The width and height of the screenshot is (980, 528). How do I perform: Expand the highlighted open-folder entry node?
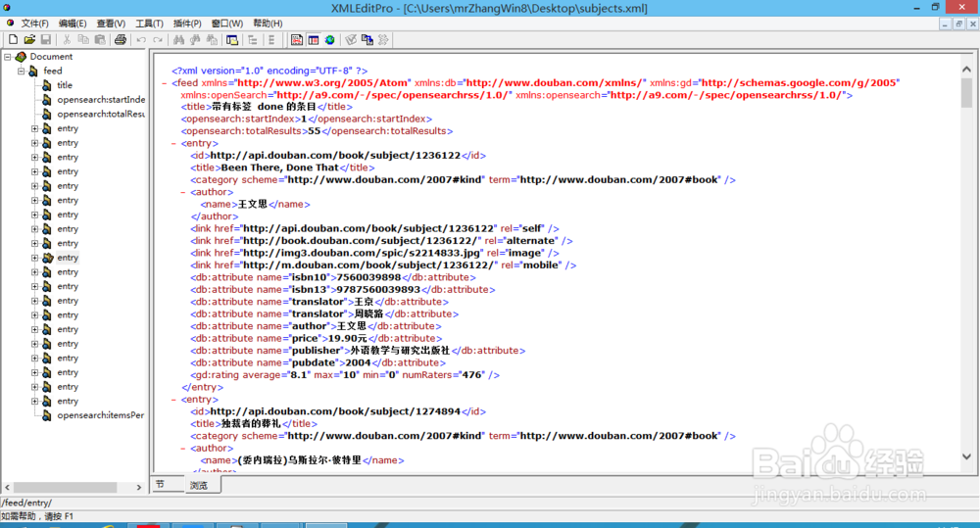click(34, 258)
